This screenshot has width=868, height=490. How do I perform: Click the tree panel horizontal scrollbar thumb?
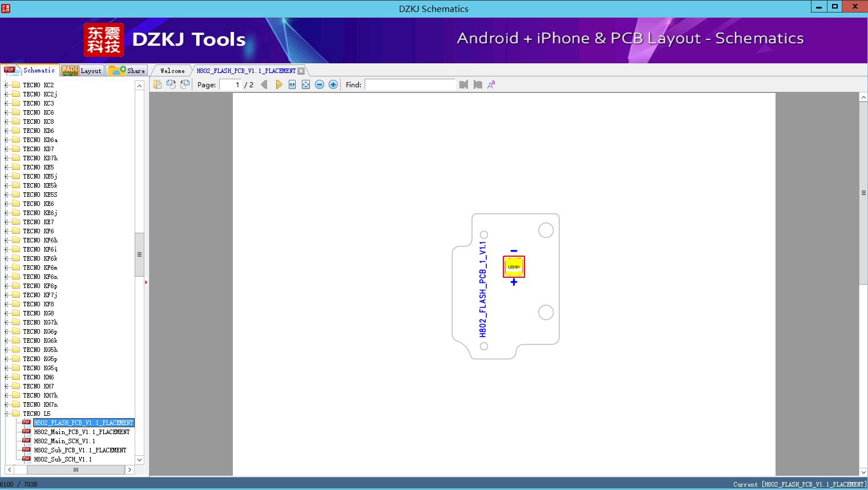75,469
